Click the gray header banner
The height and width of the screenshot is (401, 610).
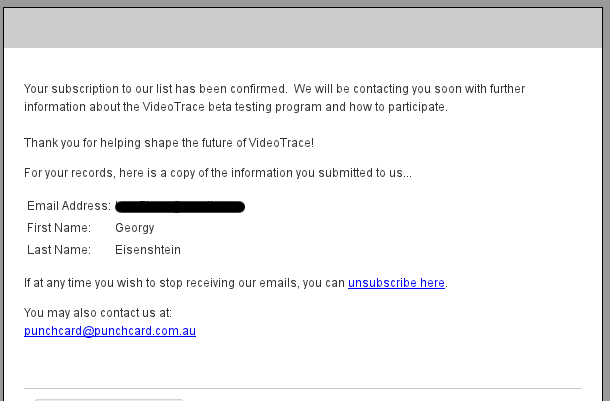click(303, 28)
